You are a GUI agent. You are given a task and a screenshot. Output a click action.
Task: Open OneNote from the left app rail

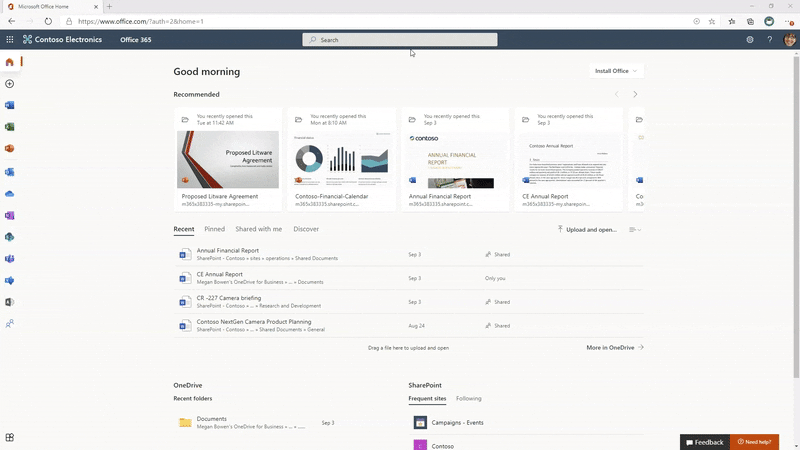10,215
